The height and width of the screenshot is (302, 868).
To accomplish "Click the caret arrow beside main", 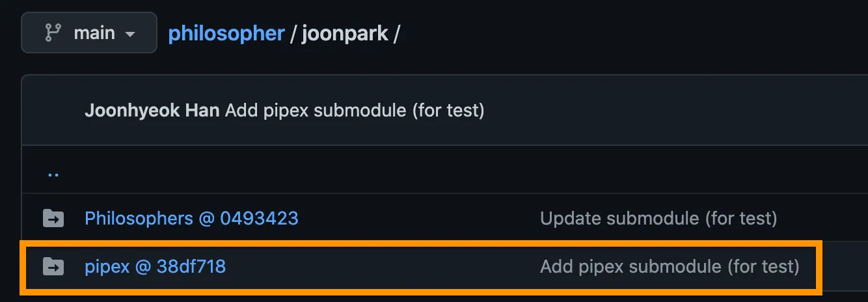I will [130, 34].
